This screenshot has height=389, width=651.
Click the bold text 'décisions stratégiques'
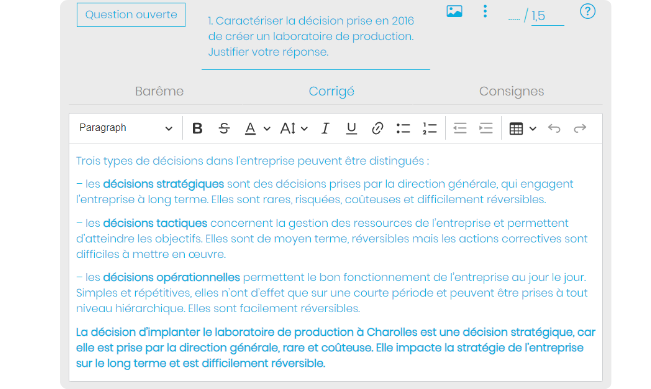tap(164, 184)
